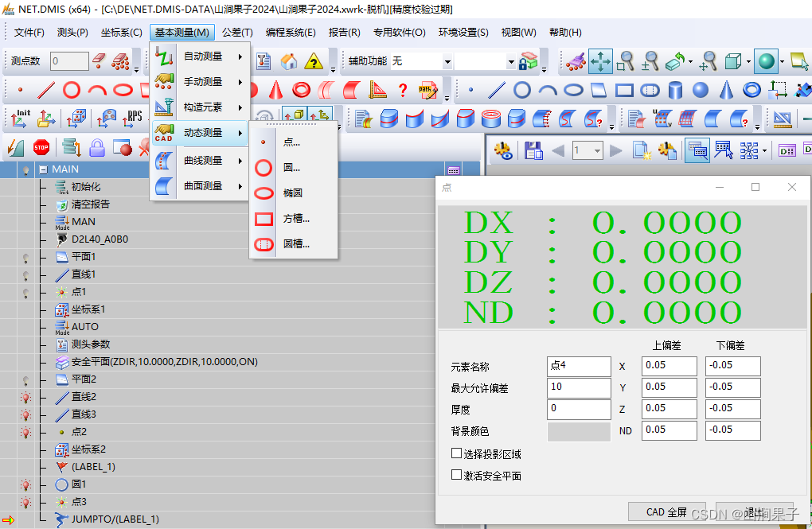Open the 辅助功能 dropdown
This screenshot has height=529, width=812.
pos(447,62)
